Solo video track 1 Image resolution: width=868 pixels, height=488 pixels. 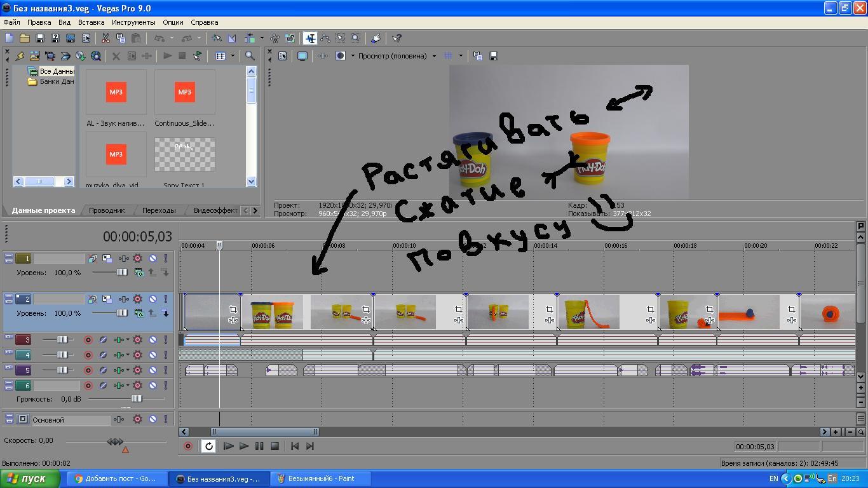click(x=166, y=259)
